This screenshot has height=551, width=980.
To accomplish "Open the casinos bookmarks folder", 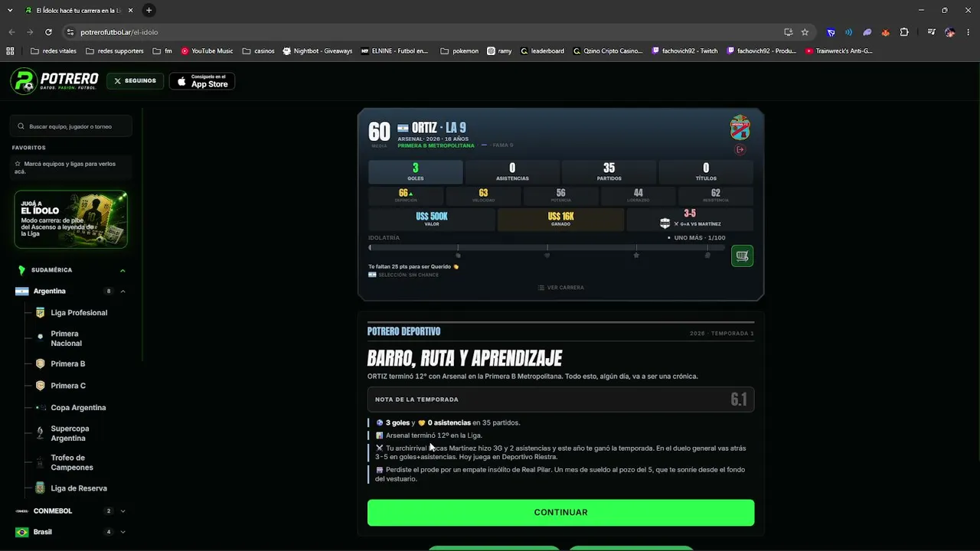I will tap(258, 51).
